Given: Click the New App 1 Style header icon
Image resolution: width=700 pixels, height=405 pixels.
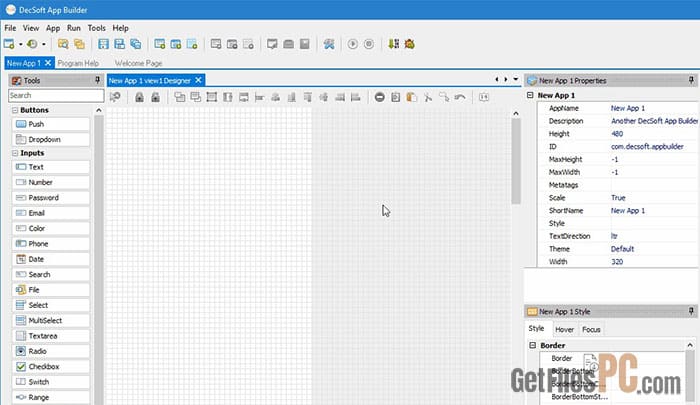Looking at the screenshot, I should point(532,312).
